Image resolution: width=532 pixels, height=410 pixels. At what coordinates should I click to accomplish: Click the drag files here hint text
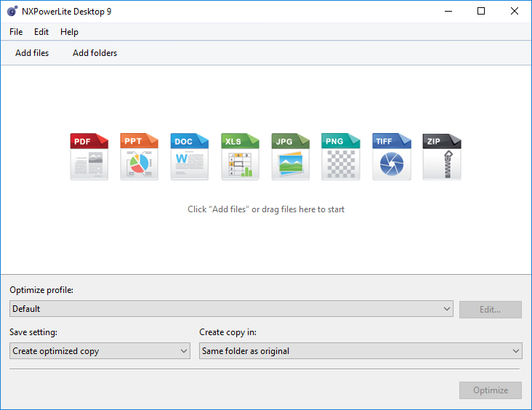266,209
